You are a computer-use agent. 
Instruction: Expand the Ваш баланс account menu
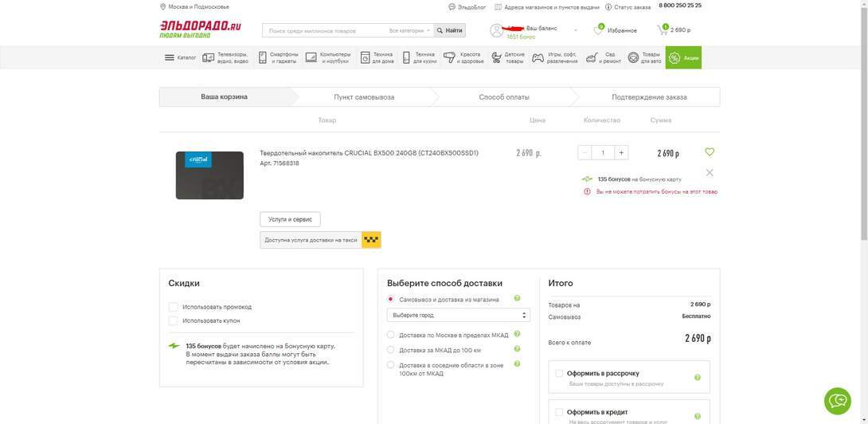(575, 30)
